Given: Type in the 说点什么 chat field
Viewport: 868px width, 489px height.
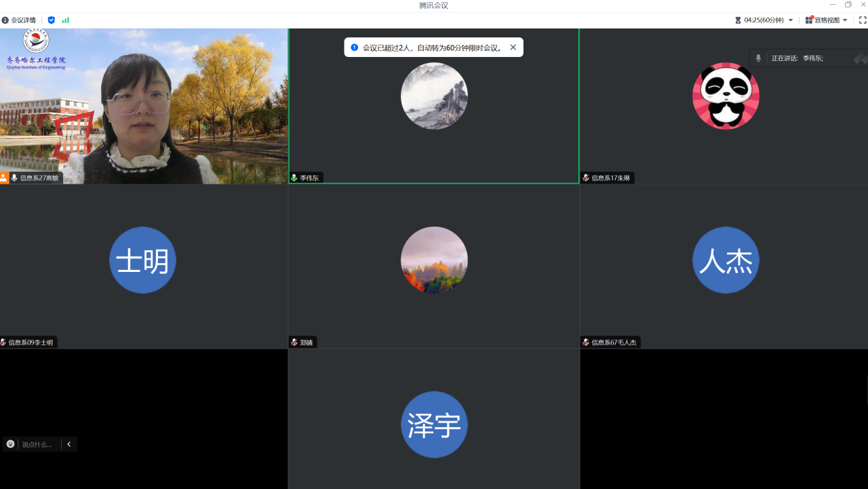Looking at the screenshot, I should [x=38, y=445].
